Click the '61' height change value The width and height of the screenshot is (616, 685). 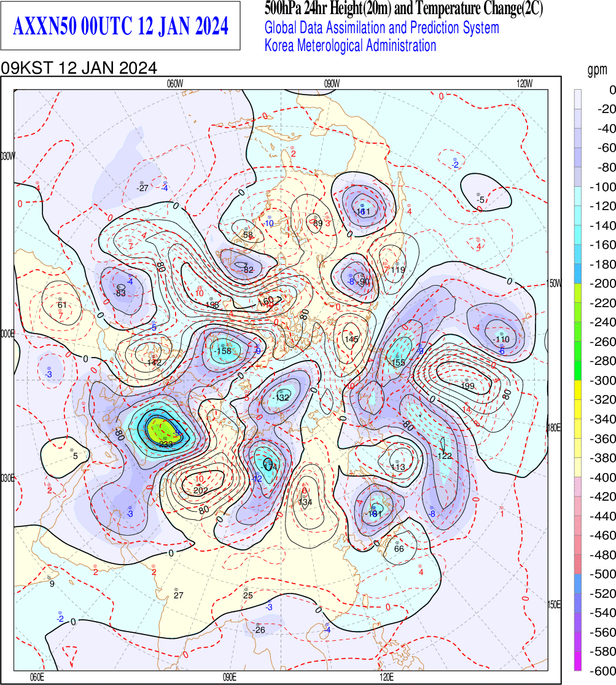click(x=62, y=305)
